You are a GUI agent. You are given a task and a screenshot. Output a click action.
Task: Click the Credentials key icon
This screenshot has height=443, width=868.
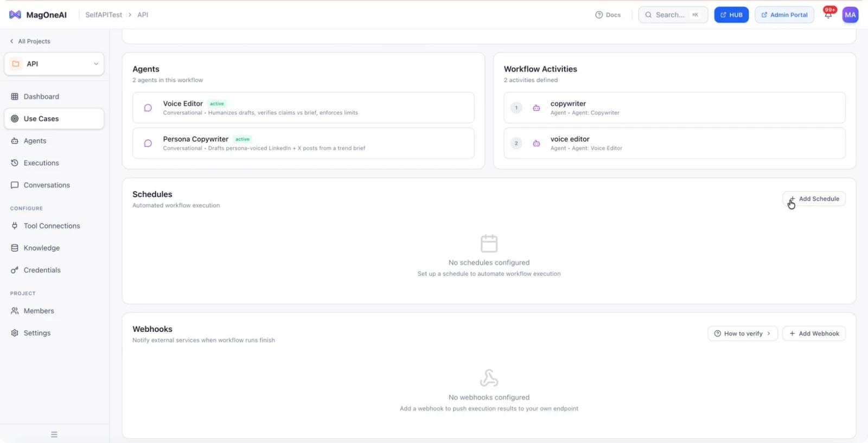click(15, 270)
